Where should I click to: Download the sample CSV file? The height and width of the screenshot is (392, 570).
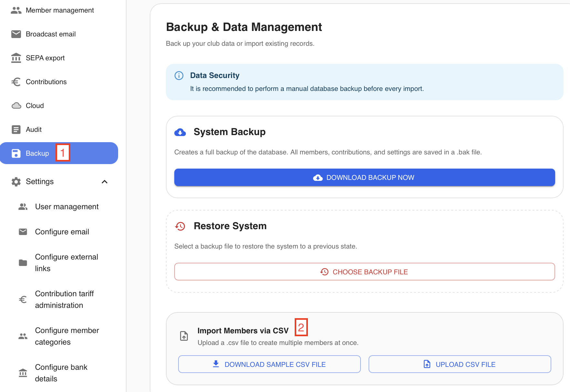270,364
